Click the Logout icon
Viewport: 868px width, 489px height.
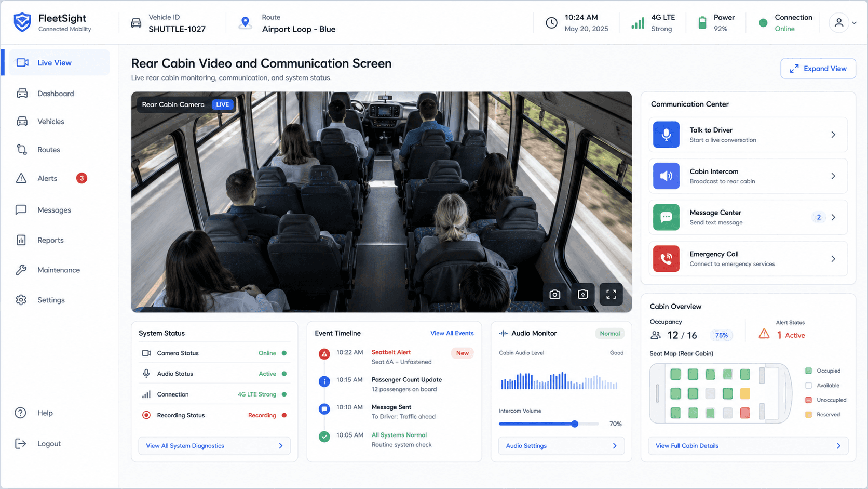click(20, 443)
